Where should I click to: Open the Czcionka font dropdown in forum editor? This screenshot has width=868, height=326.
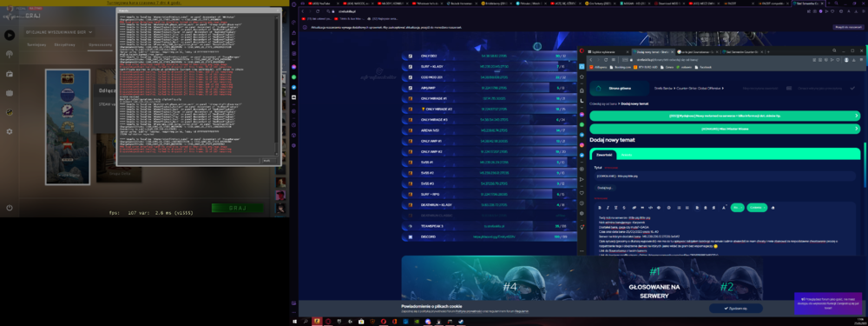[757, 208]
